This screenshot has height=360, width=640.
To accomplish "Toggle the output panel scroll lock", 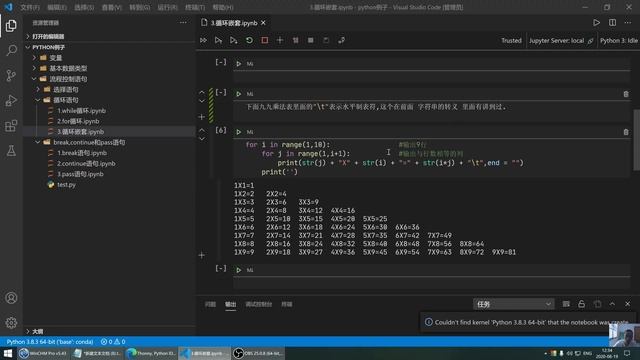I will pos(581,304).
